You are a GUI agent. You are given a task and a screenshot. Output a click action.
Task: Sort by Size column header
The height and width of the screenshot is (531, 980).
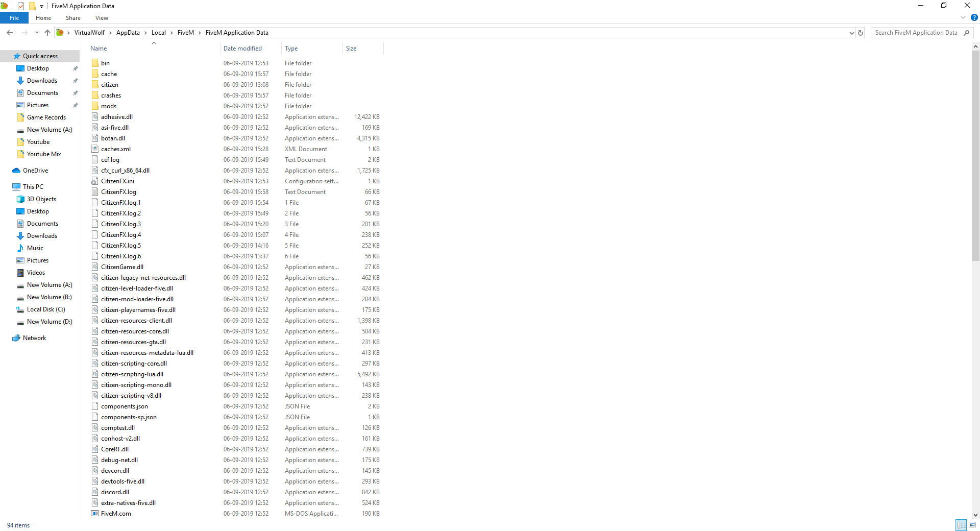click(x=363, y=49)
